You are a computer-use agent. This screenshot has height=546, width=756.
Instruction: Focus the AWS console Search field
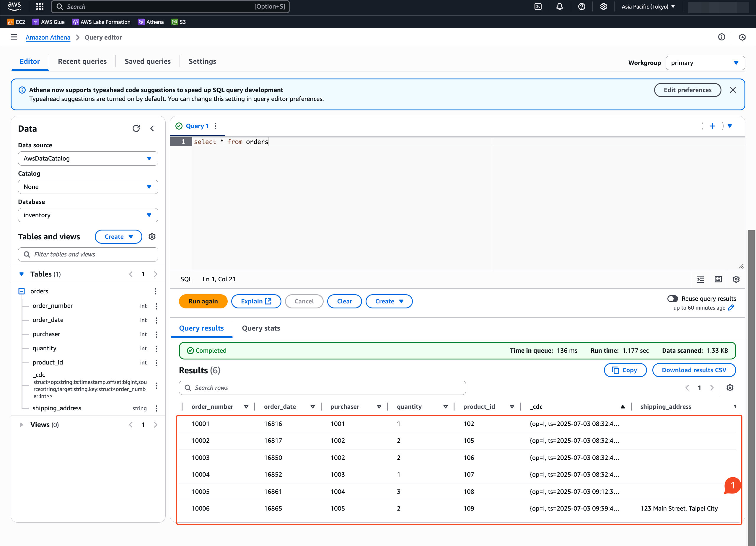coord(170,7)
